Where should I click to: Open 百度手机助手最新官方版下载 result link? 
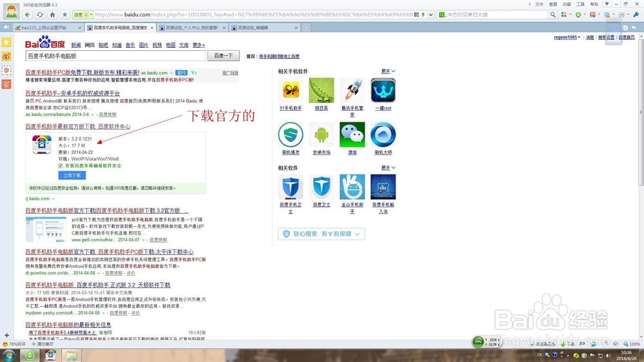point(78,126)
